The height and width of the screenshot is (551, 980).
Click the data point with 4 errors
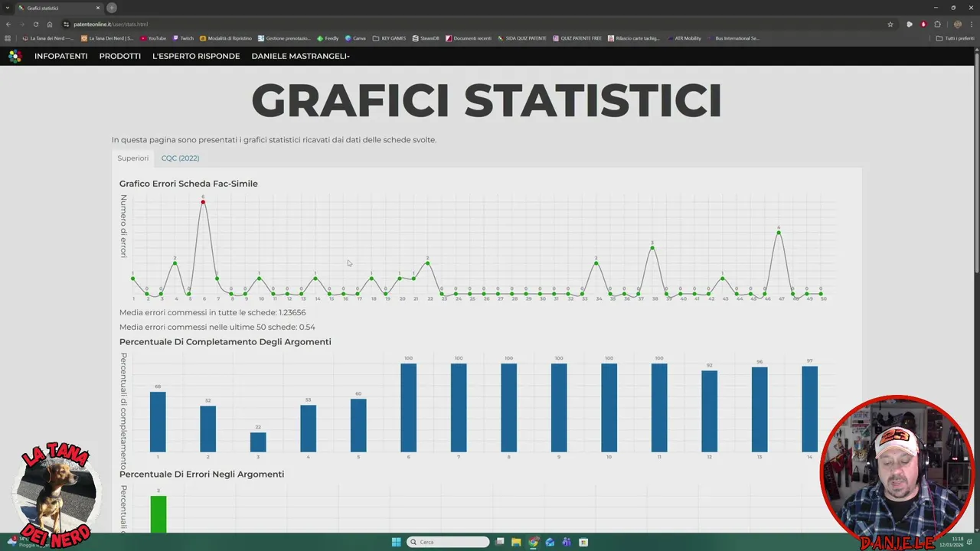(779, 232)
